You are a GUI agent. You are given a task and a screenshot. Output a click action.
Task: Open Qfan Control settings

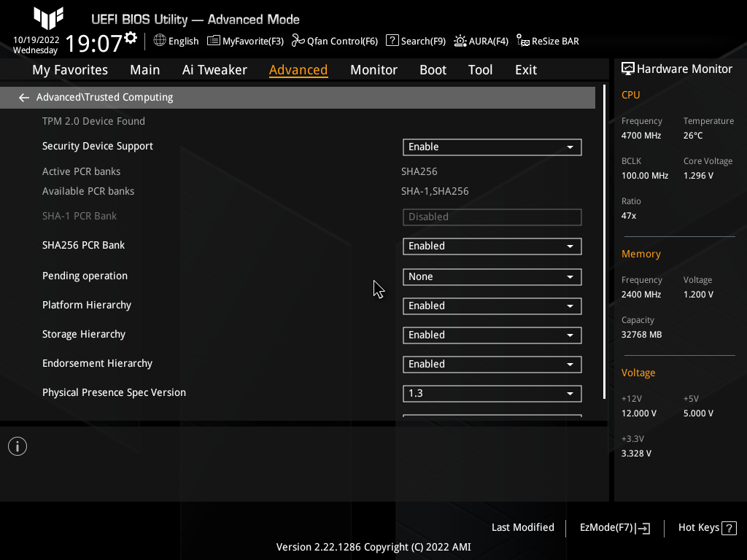coord(334,41)
